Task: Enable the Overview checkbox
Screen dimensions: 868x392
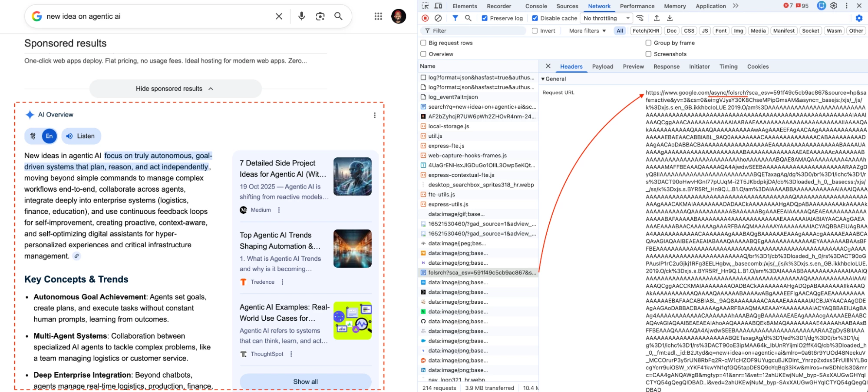Action: (423, 54)
